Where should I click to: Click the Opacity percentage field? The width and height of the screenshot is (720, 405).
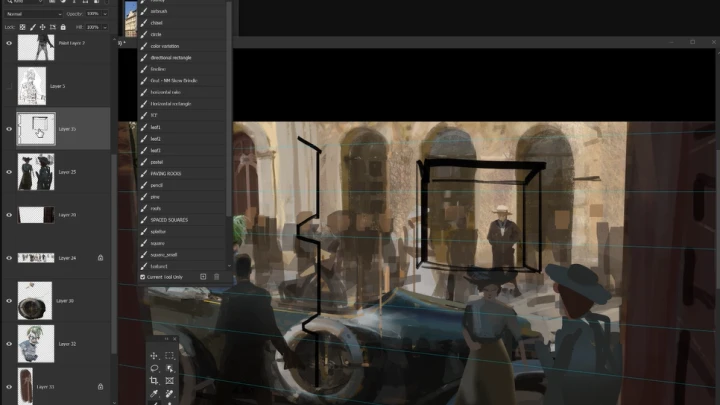pos(93,14)
